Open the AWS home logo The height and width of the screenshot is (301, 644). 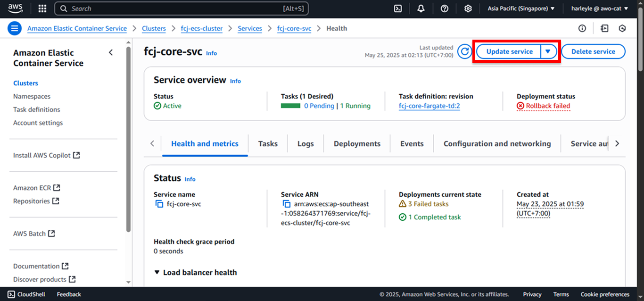(x=16, y=8)
